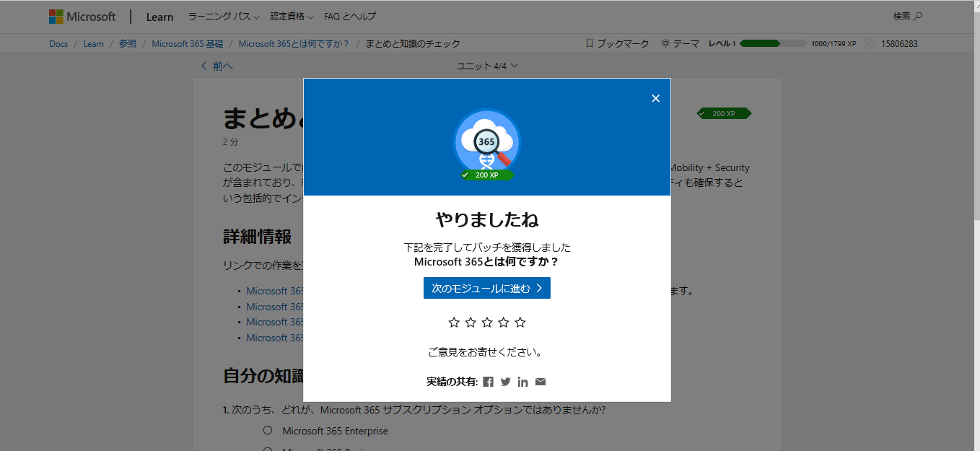Click the Microsoft logo in header

(82, 17)
